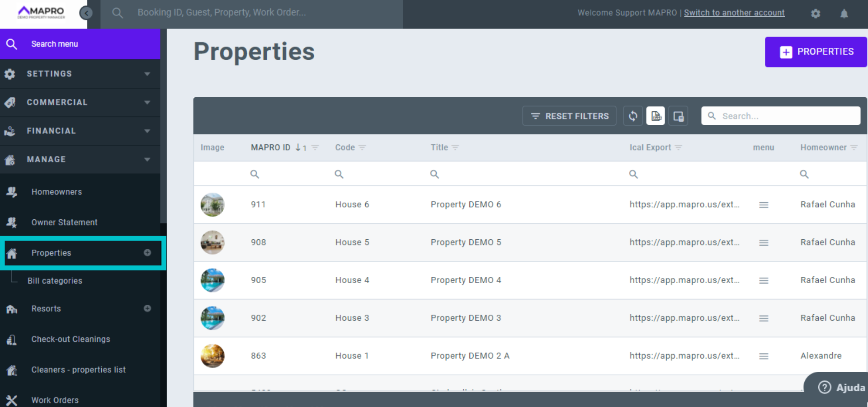Click Switch to another account link
Viewport: 868px width, 407px height.
coord(734,13)
